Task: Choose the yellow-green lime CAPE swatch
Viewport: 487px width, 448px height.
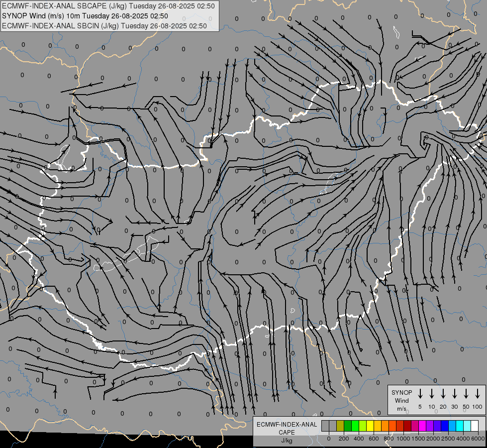Action: tap(363, 426)
